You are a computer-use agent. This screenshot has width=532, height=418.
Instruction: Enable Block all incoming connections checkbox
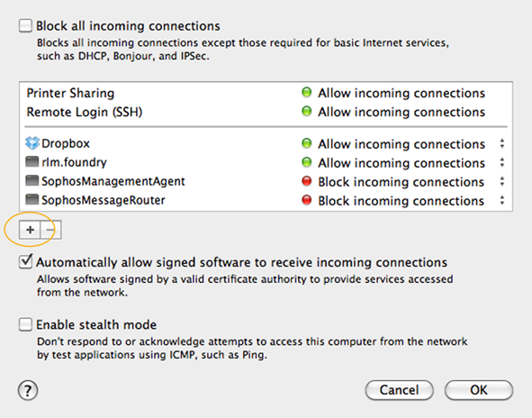tap(25, 26)
